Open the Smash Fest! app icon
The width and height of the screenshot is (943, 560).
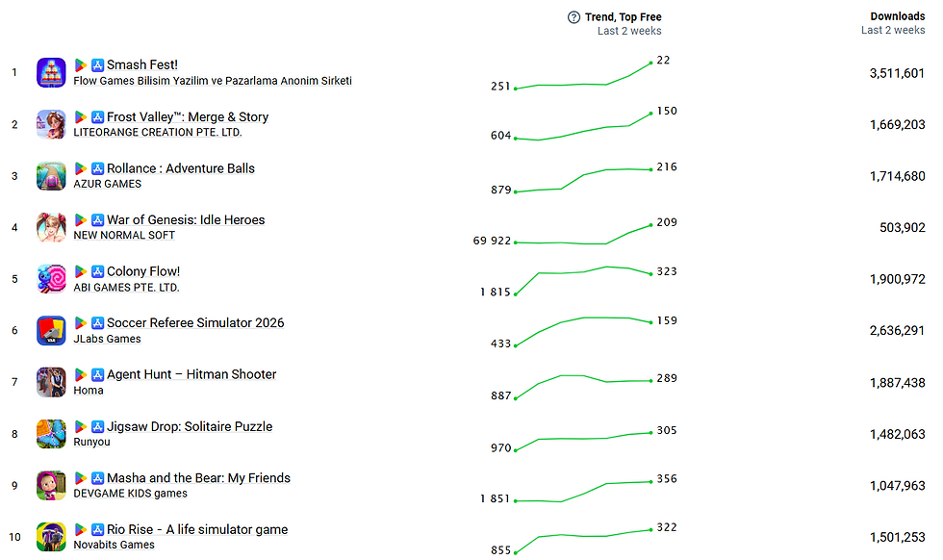(51, 73)
